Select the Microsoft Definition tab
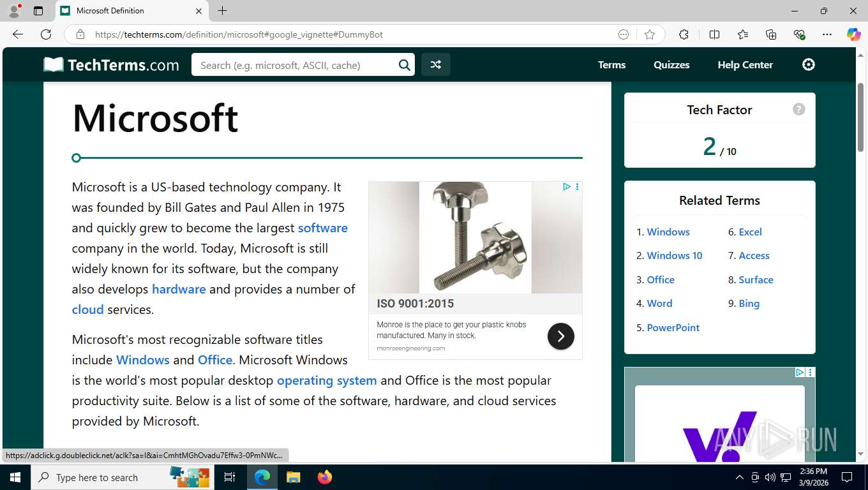 coord(131,11)
